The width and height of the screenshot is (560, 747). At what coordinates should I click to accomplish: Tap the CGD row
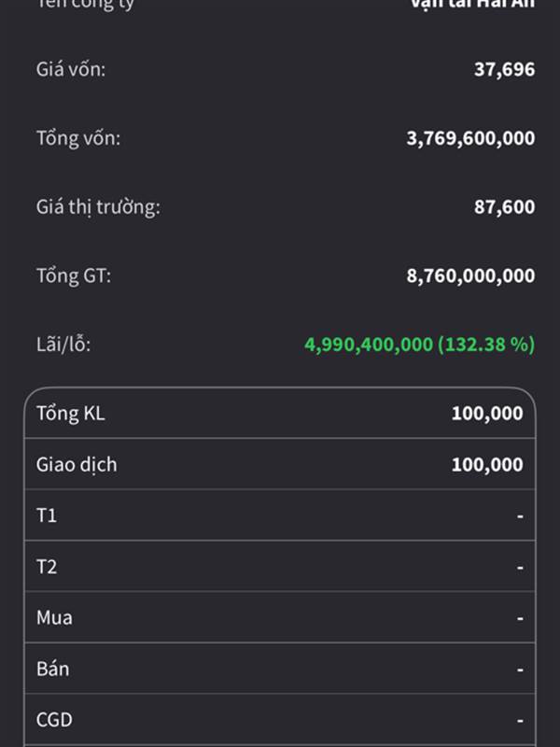pyautogui.click(x=280, y=719)
